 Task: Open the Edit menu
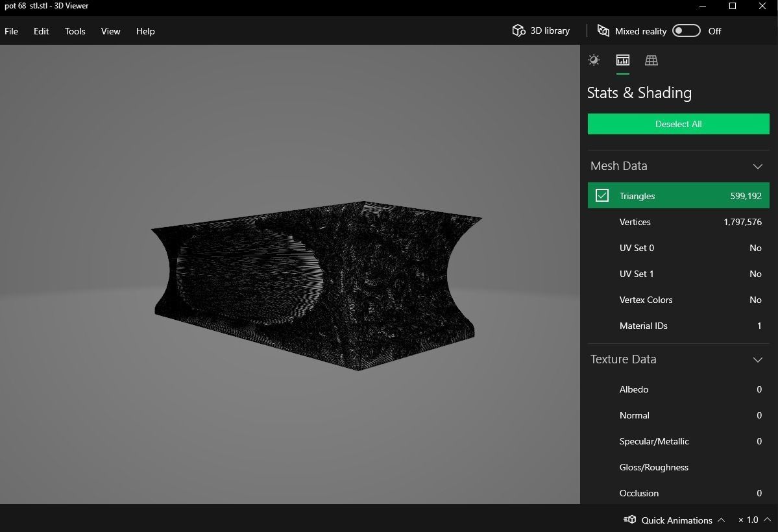[x=41, y=31]
